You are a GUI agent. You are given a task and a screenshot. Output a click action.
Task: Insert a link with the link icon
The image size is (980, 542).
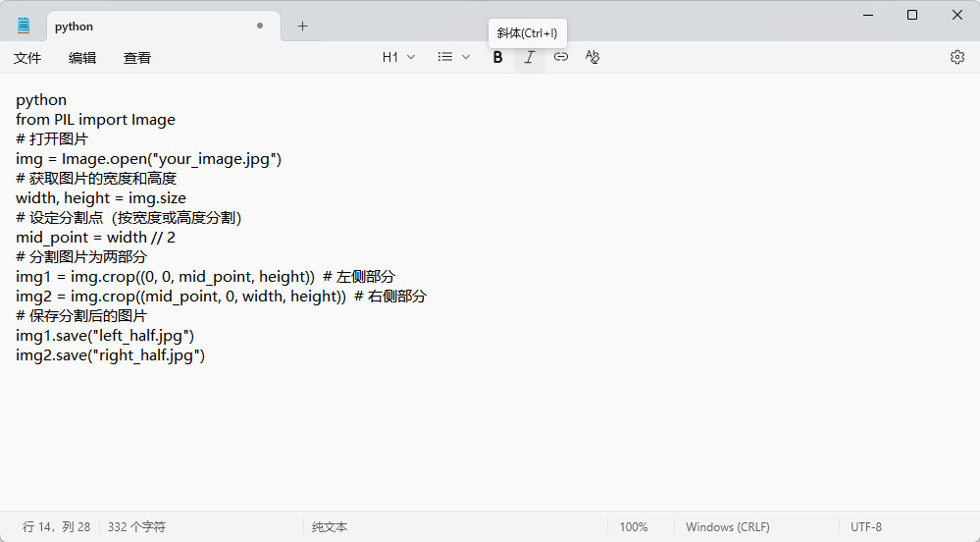pyautogui.click(x=560, y=57)
